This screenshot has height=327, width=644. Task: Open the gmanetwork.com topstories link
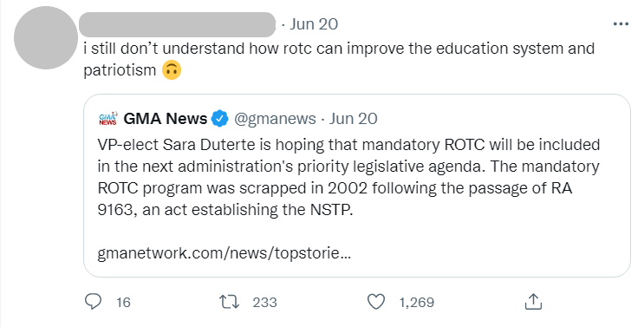[224, 253]
